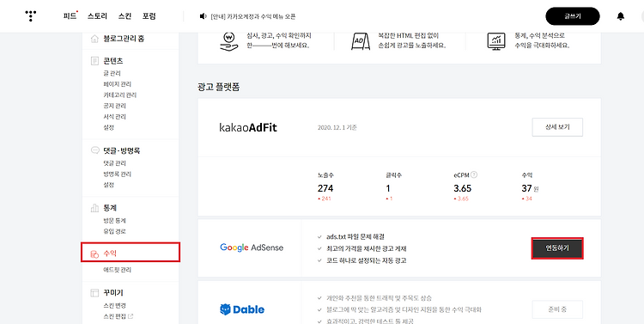Go to 블로그관리 홈 in sidebar
Viewport: 644px width, 324px height.
tap(124, 39)
